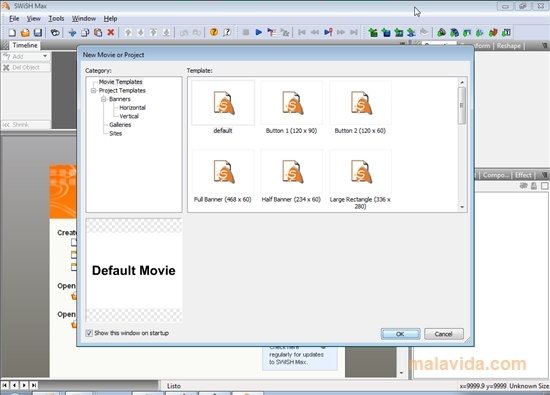The image size is (550, 395).
Task: Click the last export toolbar icon
Action: pos(506,33)
